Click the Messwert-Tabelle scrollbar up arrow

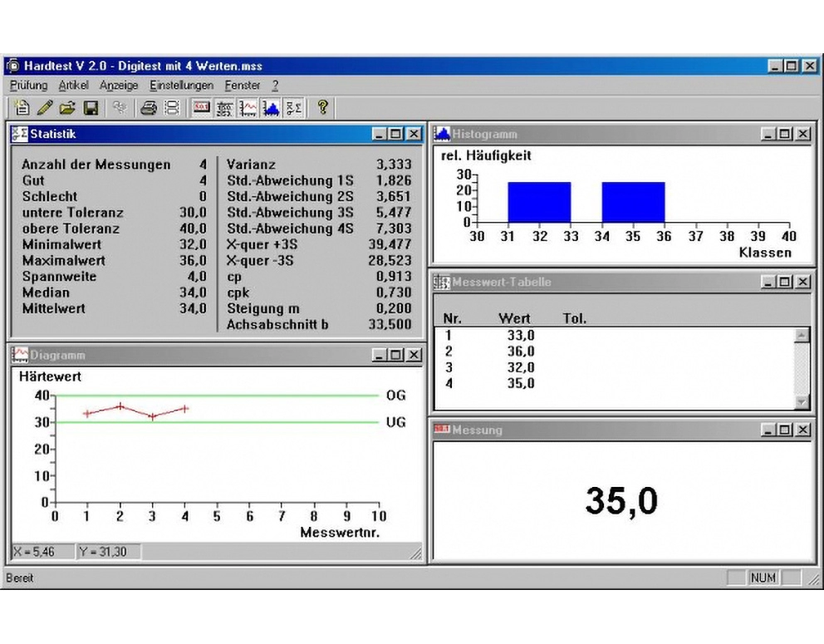(802, 336)
